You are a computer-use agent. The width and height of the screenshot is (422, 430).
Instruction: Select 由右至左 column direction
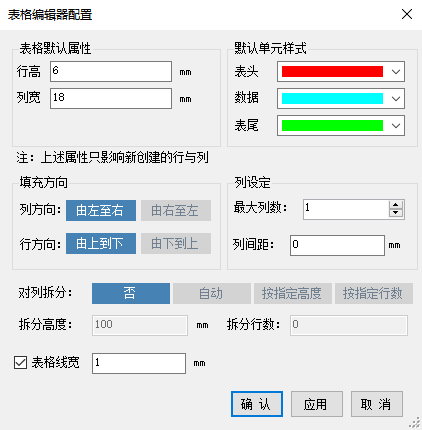click(x=176, y=210)
